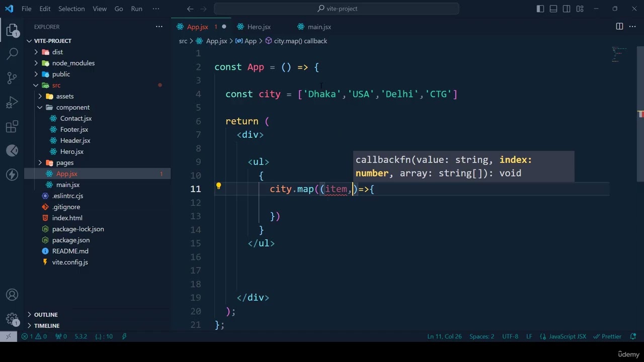Viewport: 644px width, 362px height.
Task: Open the File menu
Action: 26,9
